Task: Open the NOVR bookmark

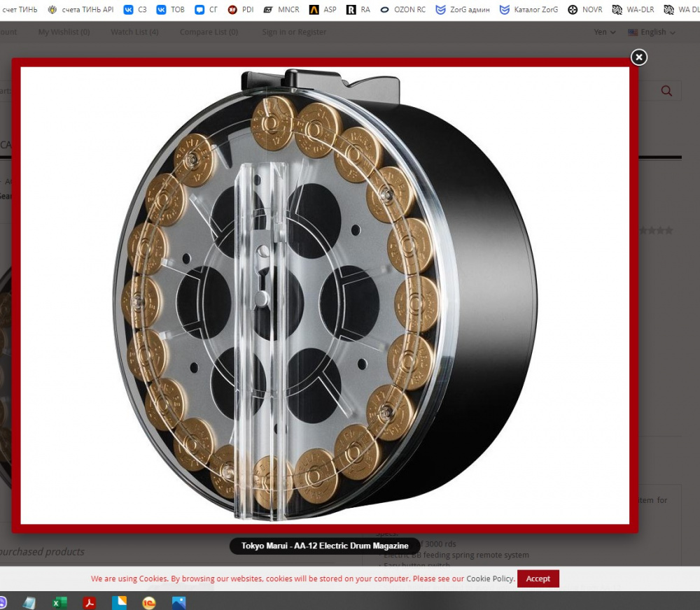Action: [x=585, y=10]
